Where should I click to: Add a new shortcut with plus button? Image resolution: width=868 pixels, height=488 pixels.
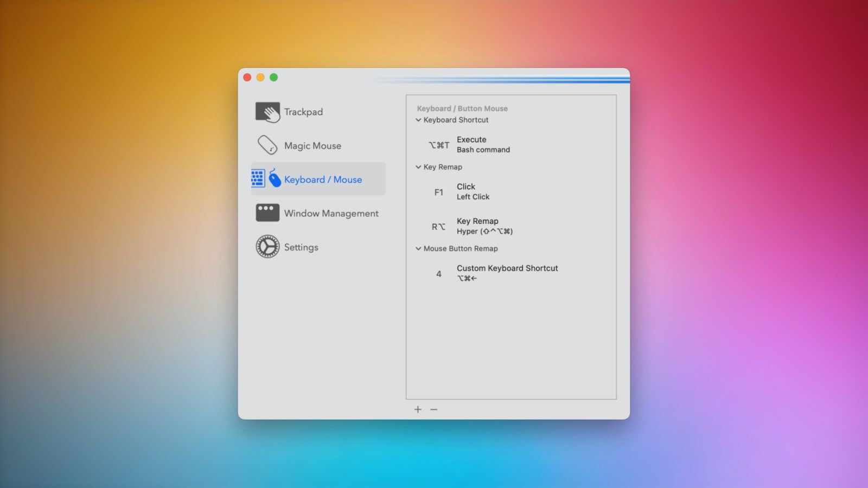pos(418,409)
